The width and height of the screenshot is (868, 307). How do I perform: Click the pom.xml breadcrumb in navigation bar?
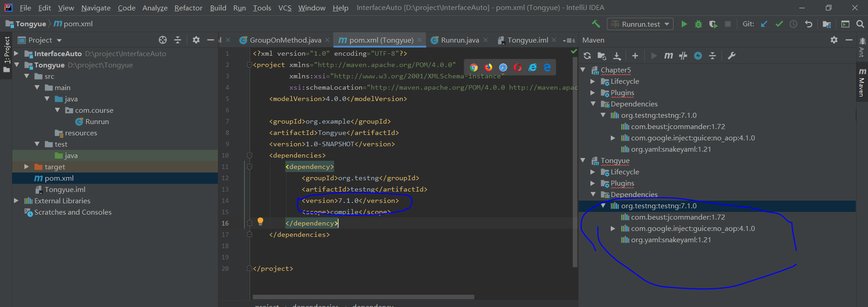(x=73, y=24)
